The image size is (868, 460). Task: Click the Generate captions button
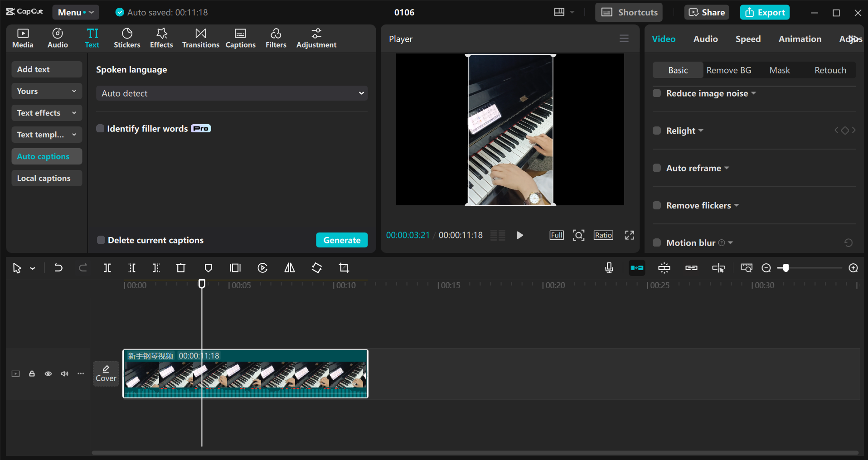point(342,240)
